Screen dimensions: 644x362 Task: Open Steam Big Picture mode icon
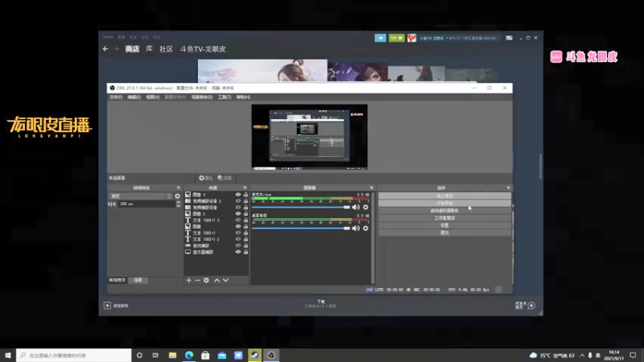pyautogui.click(x=510, y=38)
